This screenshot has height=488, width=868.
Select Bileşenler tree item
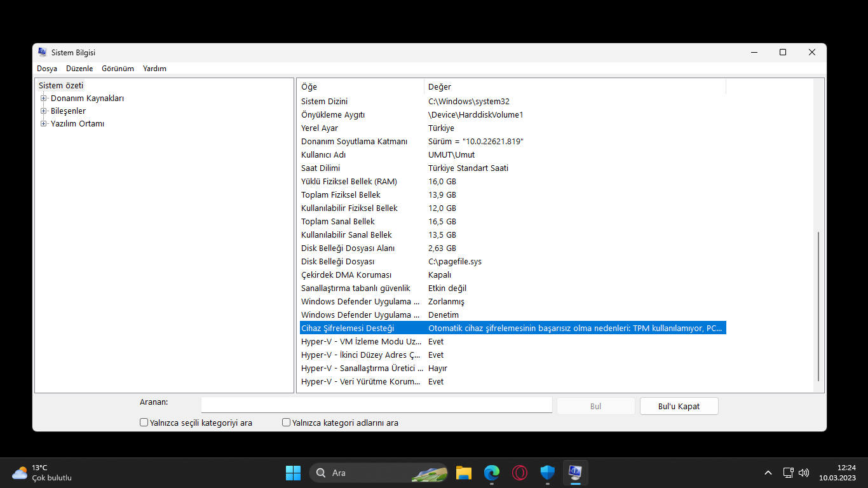[68, 111]
